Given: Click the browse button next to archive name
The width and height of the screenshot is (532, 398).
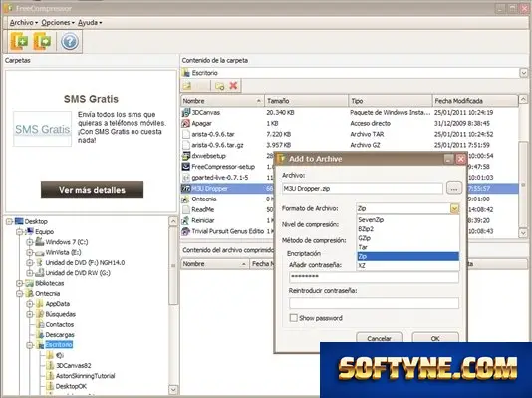Looking at the screenshot, I should [x=454, y=188].
